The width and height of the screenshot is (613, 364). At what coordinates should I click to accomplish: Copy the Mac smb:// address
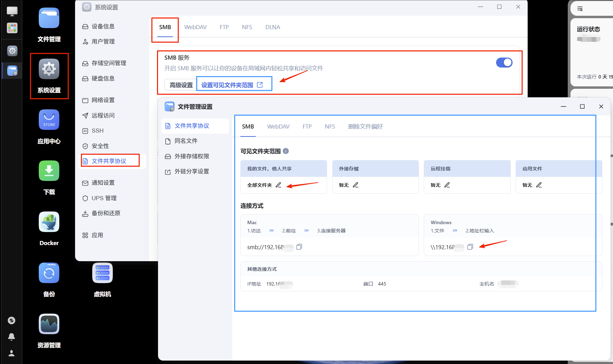[299, 247]
